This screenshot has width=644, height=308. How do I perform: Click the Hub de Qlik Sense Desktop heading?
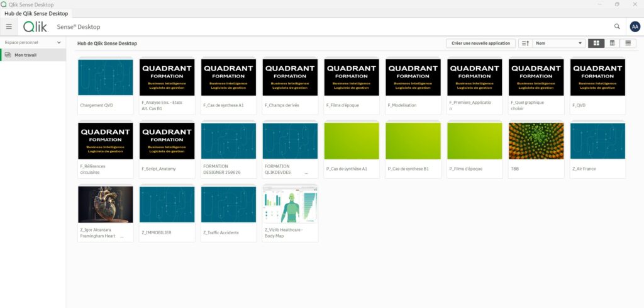point(107,43)
